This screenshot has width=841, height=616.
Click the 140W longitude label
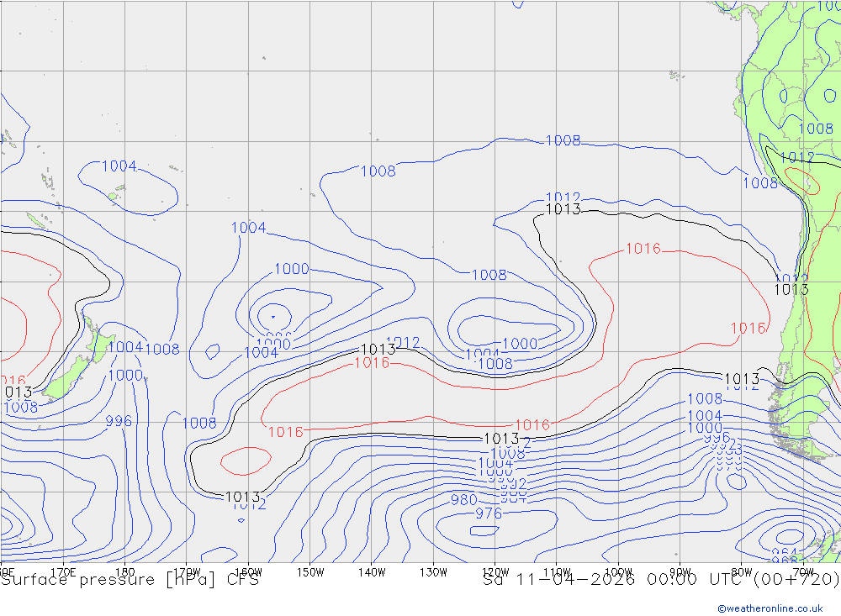click(372, 572)
